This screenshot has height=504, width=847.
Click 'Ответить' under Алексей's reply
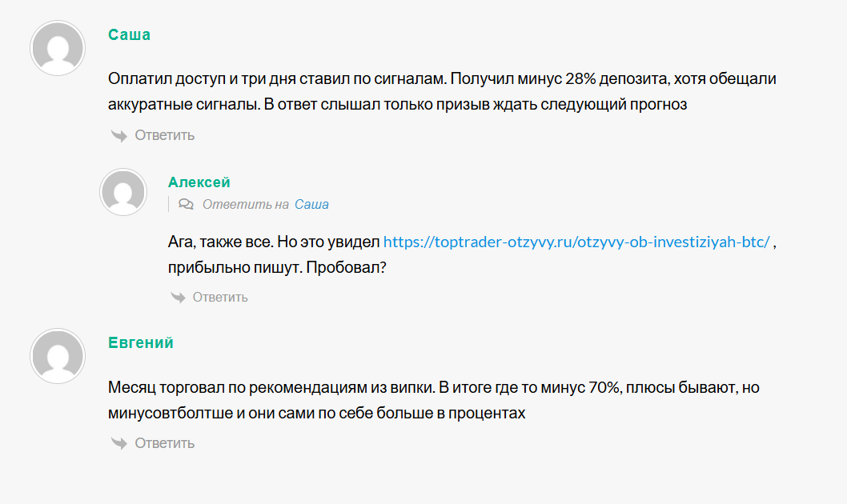[220, 298]
